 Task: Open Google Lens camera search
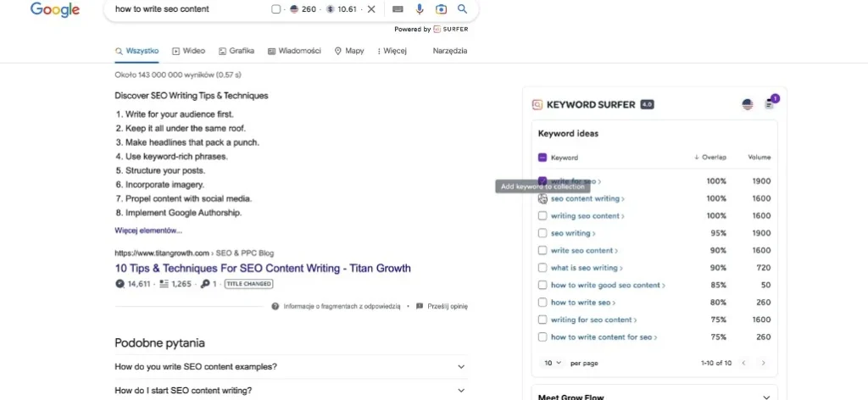click(441, 9)
